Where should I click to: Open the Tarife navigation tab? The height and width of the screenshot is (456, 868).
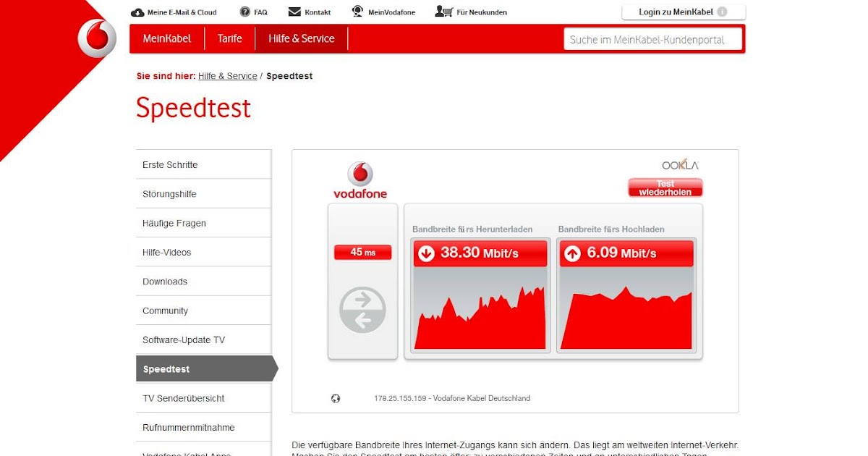(x=230, y=38)
